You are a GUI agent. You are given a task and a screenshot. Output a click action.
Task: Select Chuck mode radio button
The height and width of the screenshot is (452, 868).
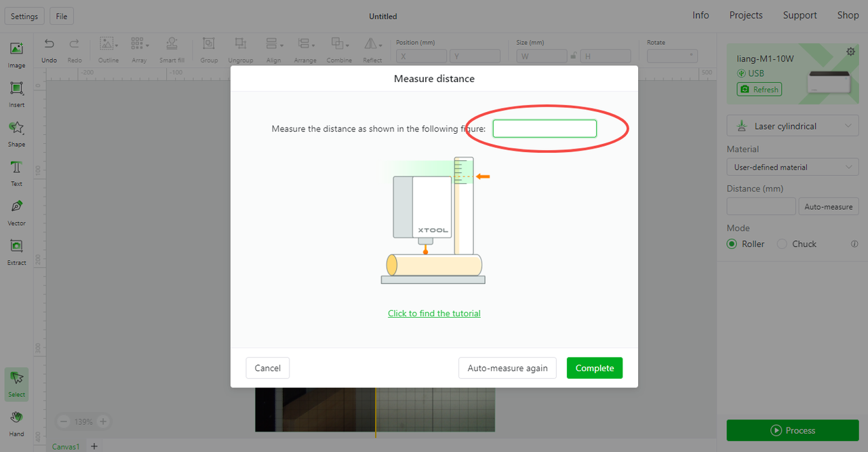click(x=782, y=244)
